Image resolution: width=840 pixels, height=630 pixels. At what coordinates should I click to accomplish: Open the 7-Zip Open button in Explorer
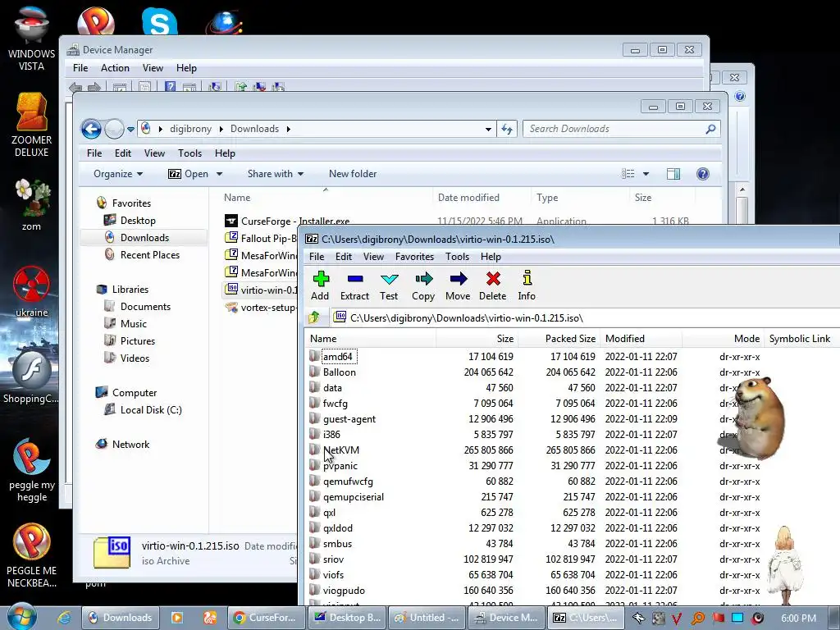(x=188, y=174)
